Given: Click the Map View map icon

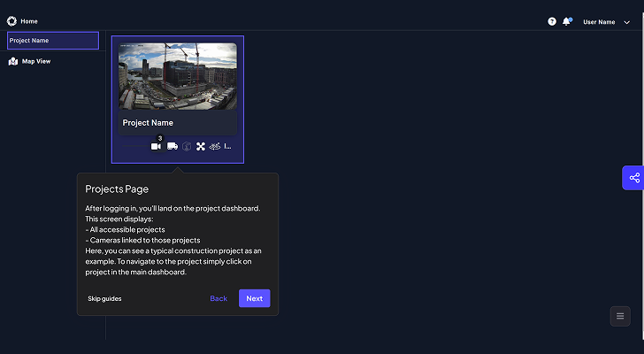Looking at the screenshot, I should point(13,61).
